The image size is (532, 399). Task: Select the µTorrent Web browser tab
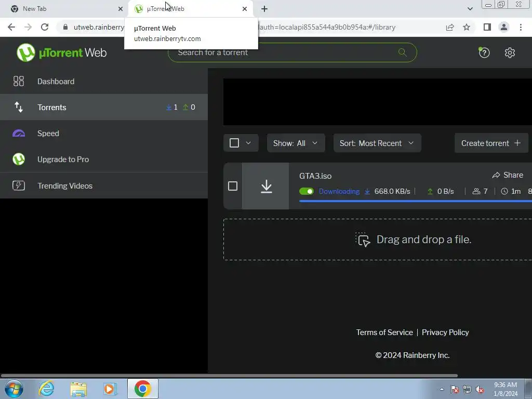[x=190, y=9]
